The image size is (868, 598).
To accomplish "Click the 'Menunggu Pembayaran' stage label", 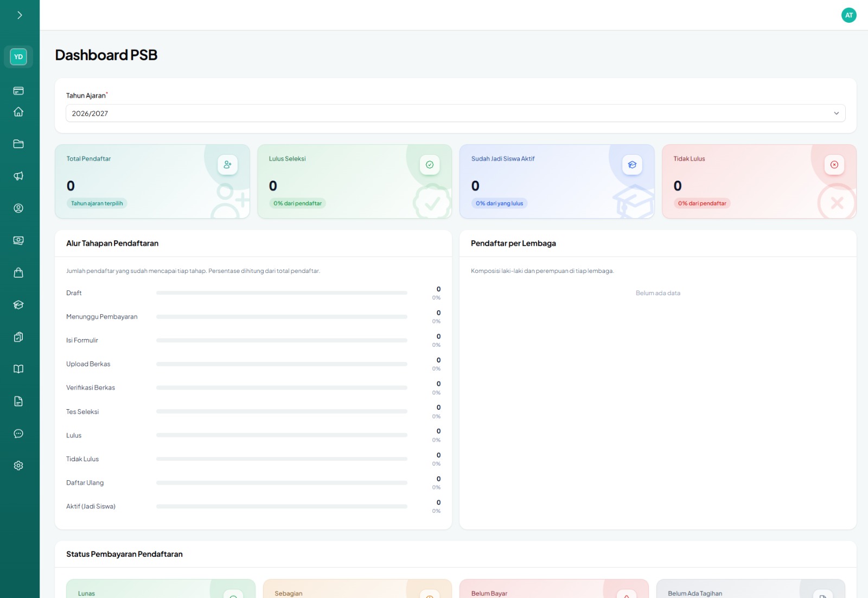I will tap(102, 317).
